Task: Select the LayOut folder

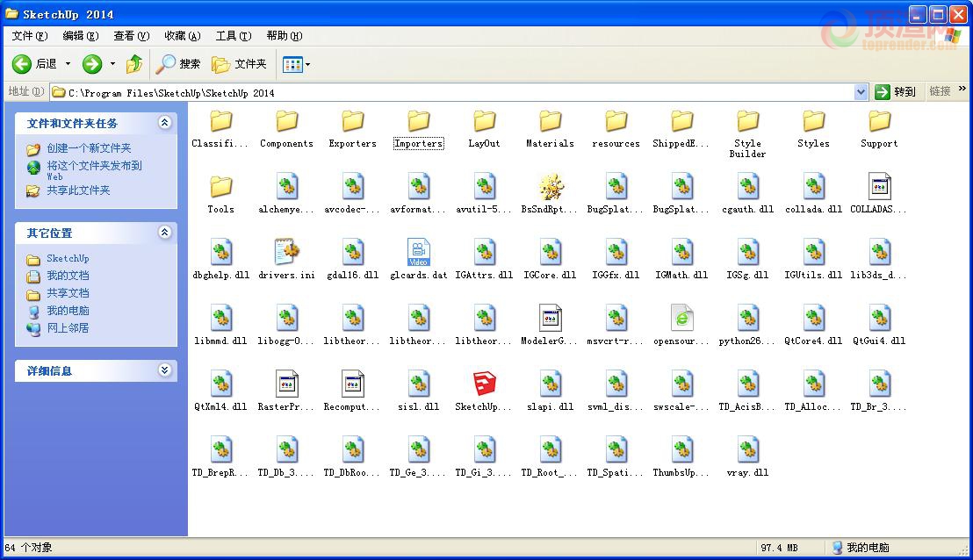Action: 485,130
